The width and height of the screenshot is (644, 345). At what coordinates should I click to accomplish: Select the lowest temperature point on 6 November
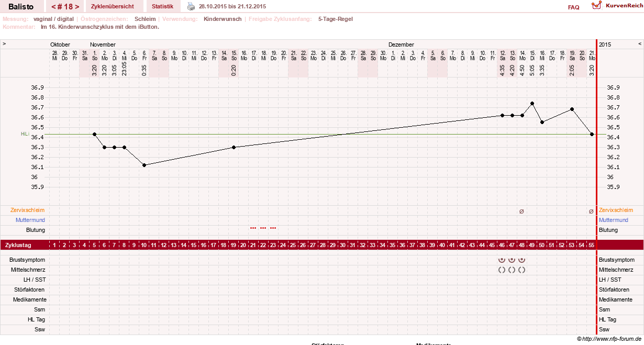[144, 165]
